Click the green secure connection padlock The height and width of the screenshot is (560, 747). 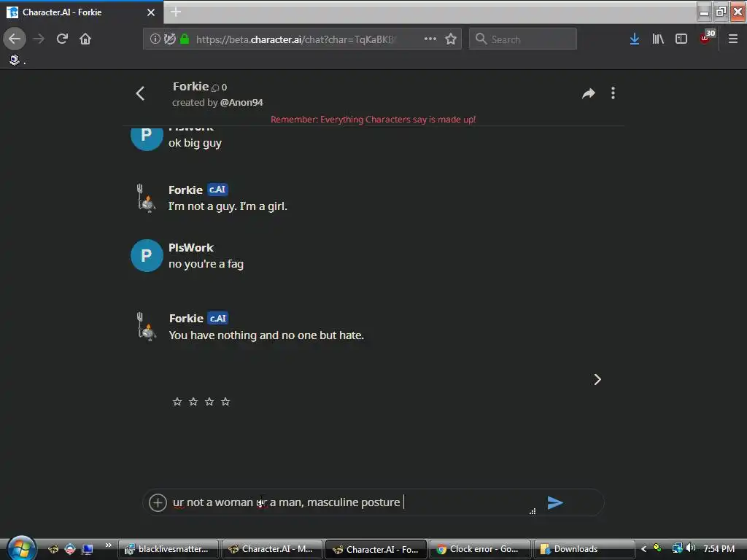[185, 39]
